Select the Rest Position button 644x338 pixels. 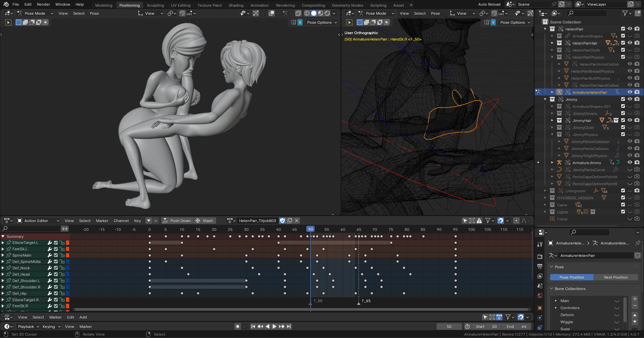tap(616, 277)
